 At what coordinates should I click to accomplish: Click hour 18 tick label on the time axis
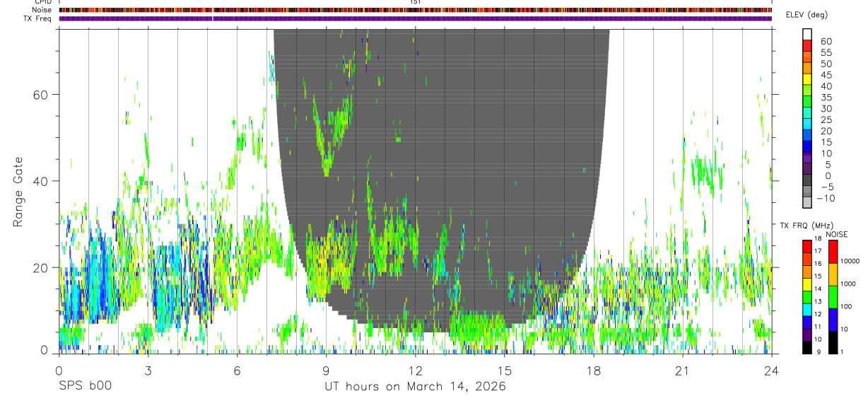[x=593, y=370]
